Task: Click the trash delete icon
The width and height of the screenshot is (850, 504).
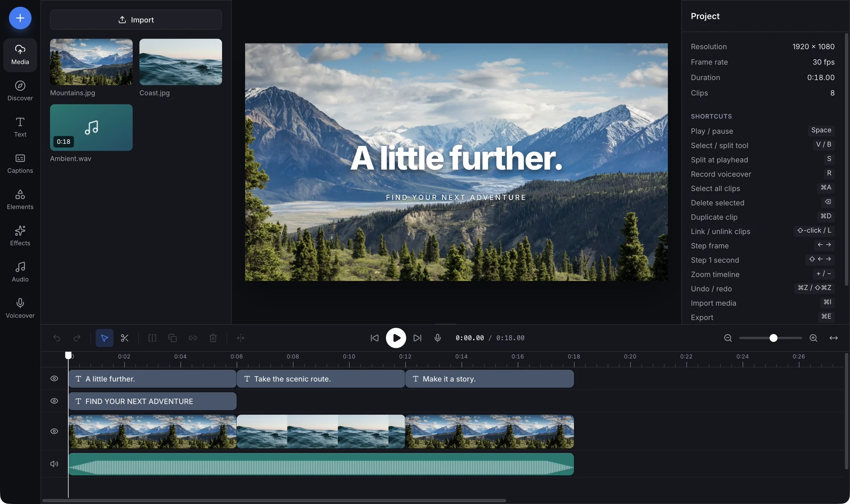Action: (213, 338)
